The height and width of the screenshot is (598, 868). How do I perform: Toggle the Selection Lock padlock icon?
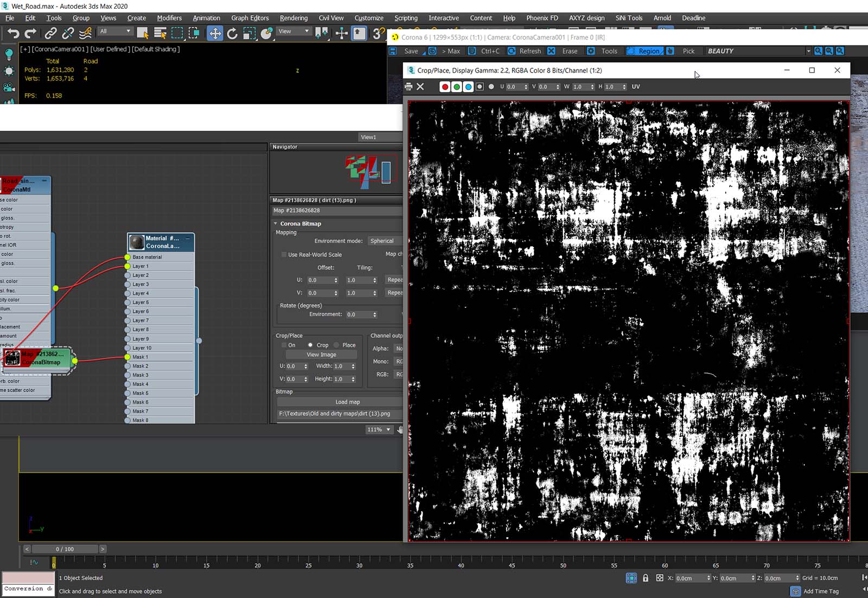click(x=646, y=578)
